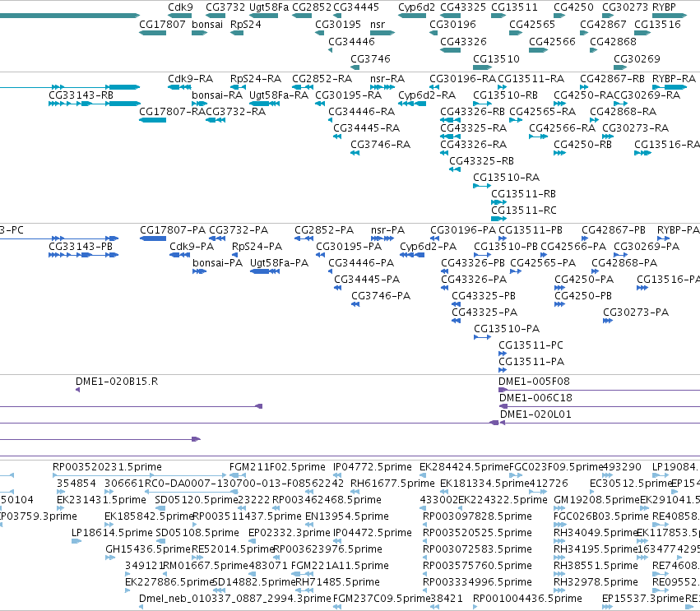Viewport: 700px width, 611px height.
Task: Click transcript 'CG13511-RC'
Action: coord(524,211)
